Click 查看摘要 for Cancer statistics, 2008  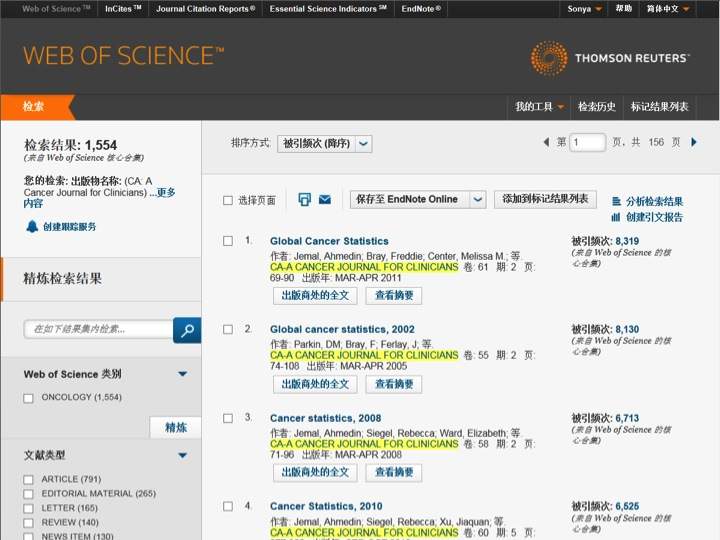tap(394, 472)
